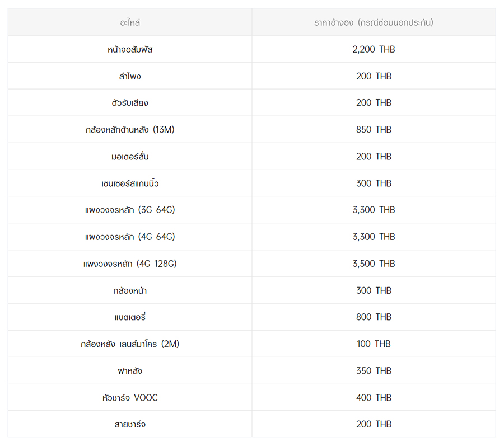Click the แบตเตอรี่ row label
Screen dimensions: 504x447
130,317
